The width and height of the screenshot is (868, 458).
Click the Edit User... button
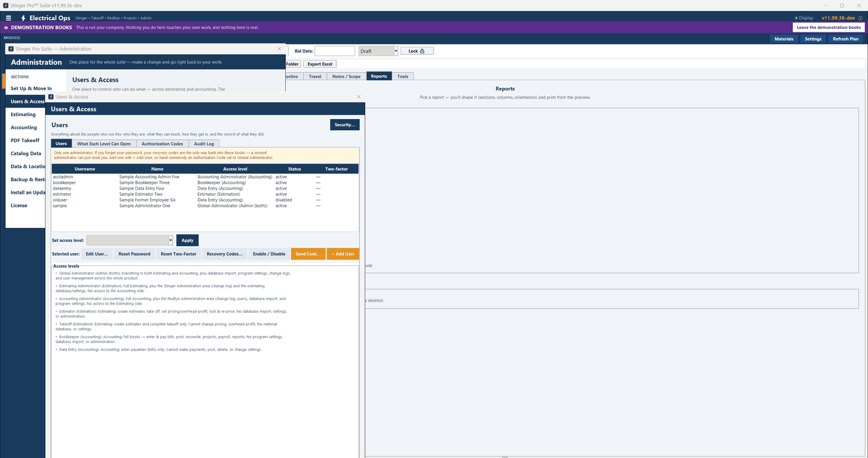pyautogui.click(x=97, y=254)
